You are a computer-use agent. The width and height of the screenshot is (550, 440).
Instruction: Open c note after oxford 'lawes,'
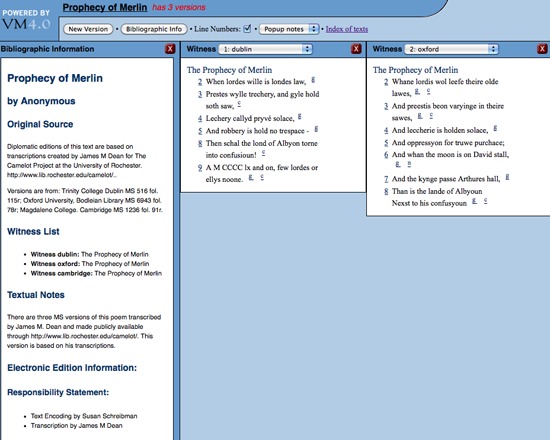[429, 92]
